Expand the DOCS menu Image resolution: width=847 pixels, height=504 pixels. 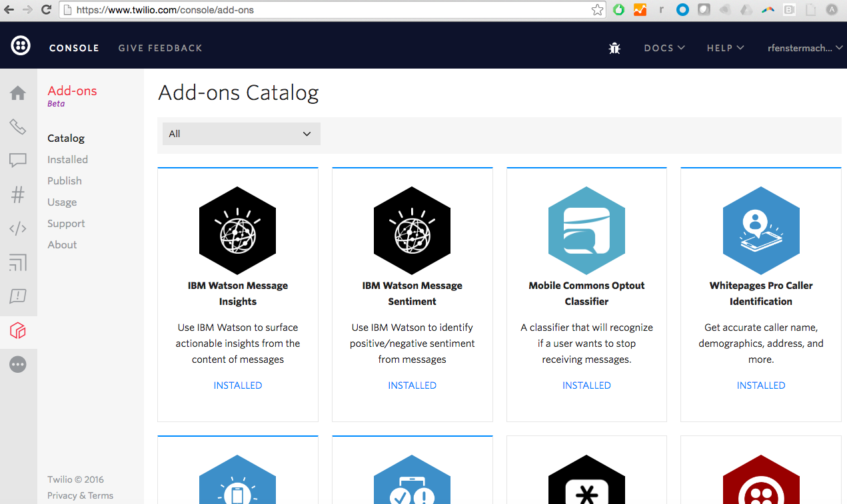(664, 48)
